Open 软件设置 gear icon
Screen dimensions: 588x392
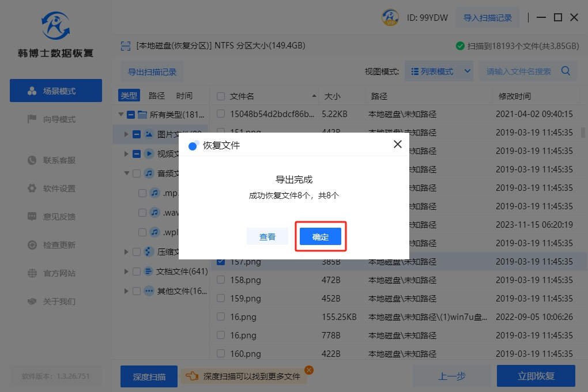[x=32, y=189]
